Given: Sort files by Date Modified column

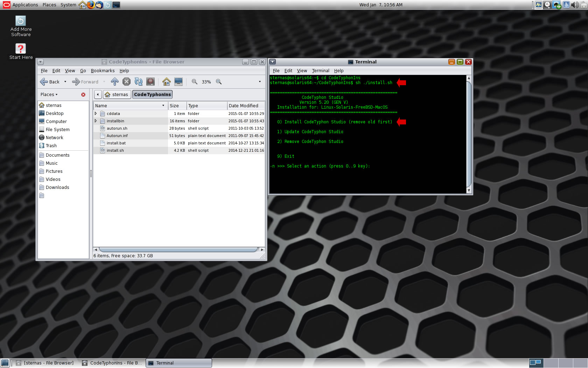Looking at the screenshot, I should coord(246,106).
